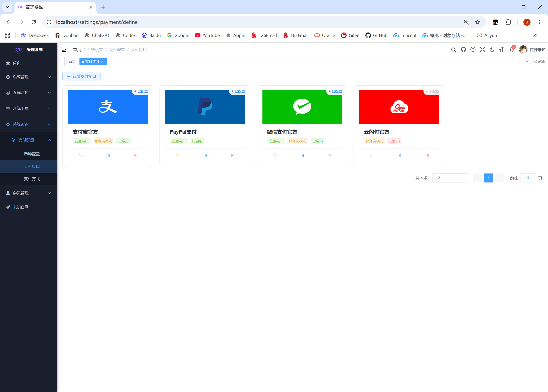The image size is (548, 392).
Task: Open the notification bell with badge
Action: click(x=512, y=49)
